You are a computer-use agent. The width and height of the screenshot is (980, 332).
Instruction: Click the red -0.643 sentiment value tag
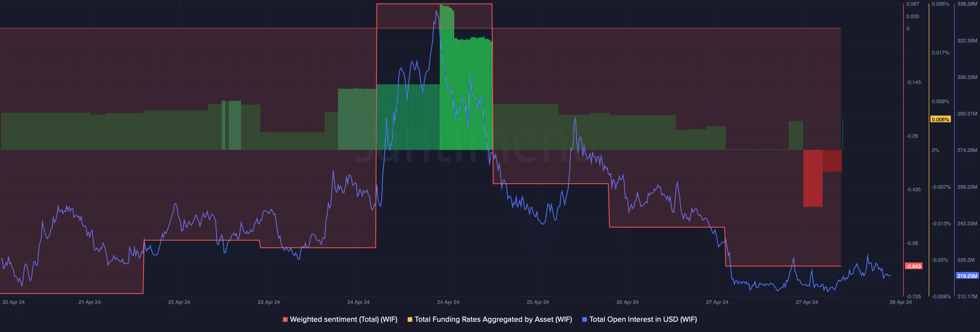point(913,266)
